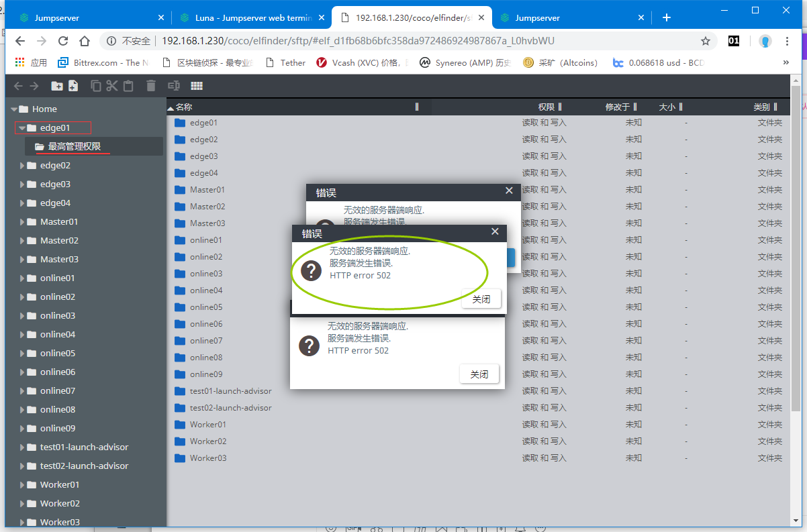The width and height of the screenshot is (807, 532).
Task: Click the new file icon in the toolbar
Action: pos(73,86)
